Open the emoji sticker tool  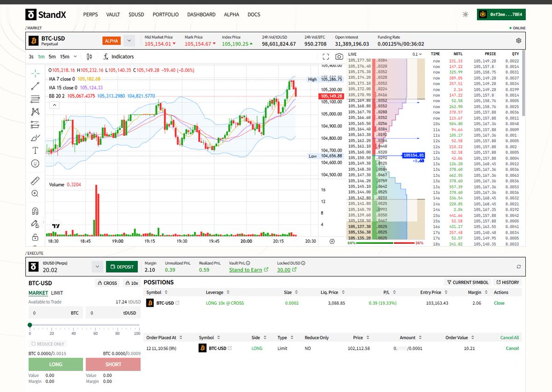pos(35,163)
